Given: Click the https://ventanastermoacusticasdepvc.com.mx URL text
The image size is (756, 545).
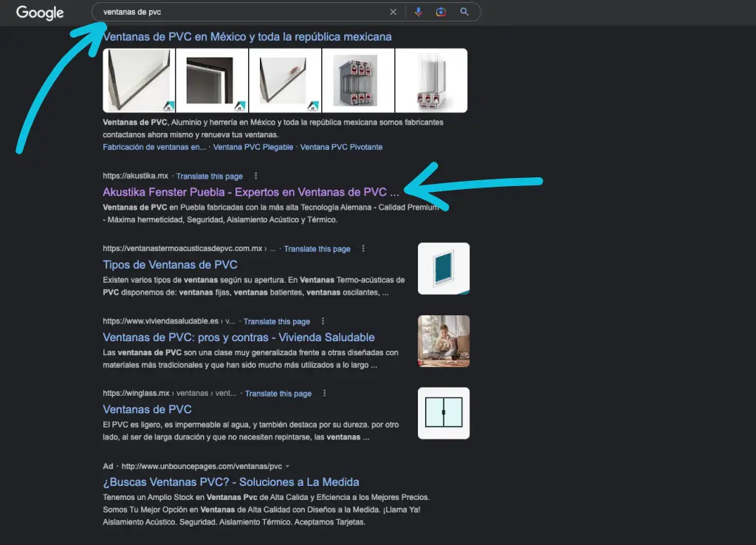Looking at the screenshot, I should 183,248.
